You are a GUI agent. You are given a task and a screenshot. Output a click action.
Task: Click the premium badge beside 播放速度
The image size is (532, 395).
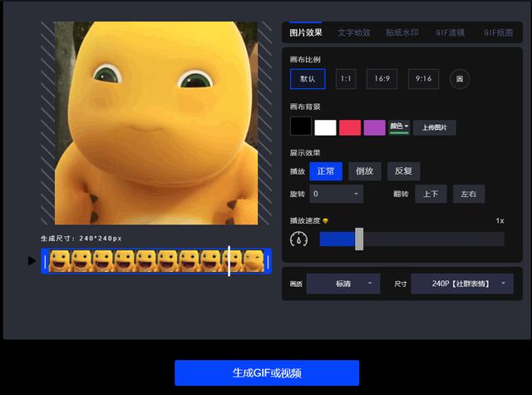[x=325, y=221]
